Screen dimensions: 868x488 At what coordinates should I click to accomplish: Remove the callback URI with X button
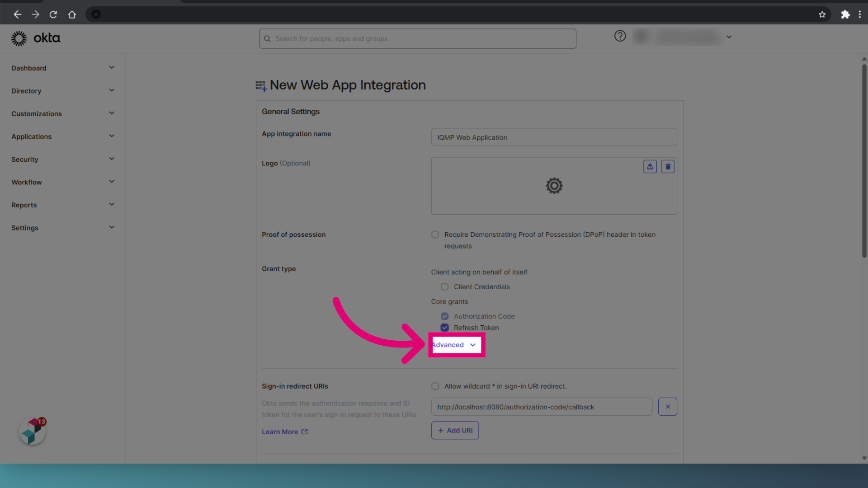668,407
